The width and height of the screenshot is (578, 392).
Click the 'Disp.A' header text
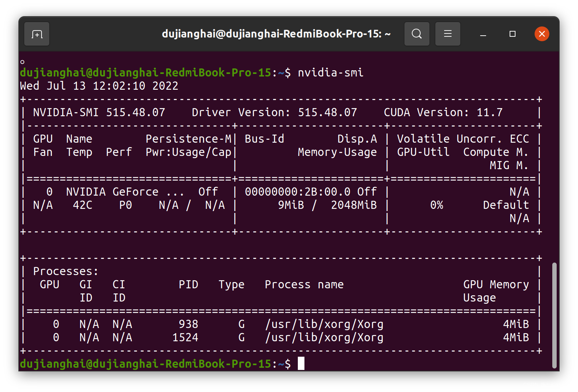coord(357,139)
